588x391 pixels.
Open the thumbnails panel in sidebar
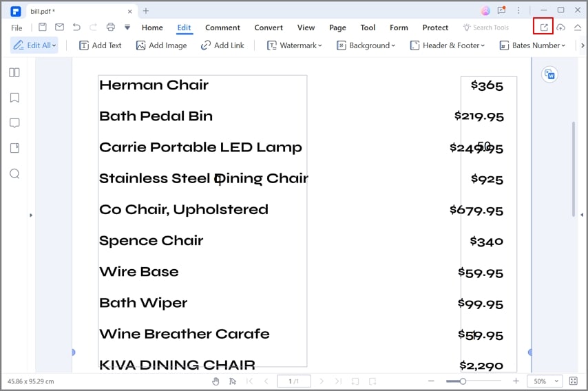point(14,72)
